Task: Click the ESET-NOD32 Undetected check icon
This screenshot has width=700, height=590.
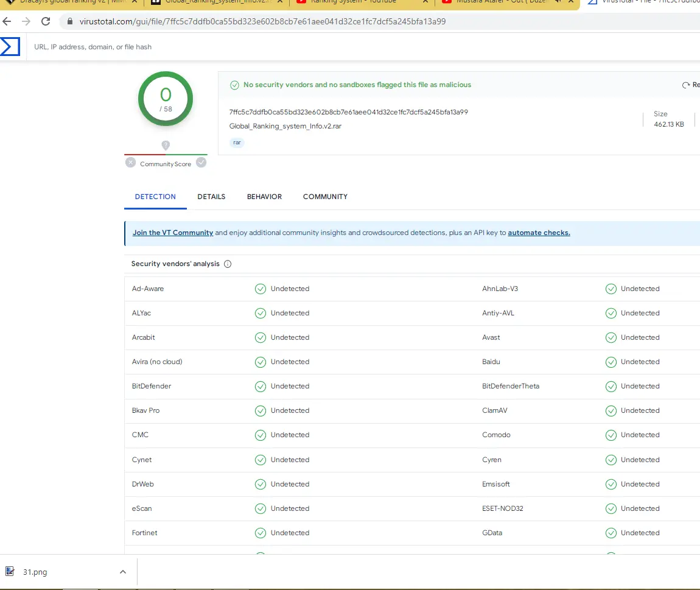Action: (x=611, y=508)
